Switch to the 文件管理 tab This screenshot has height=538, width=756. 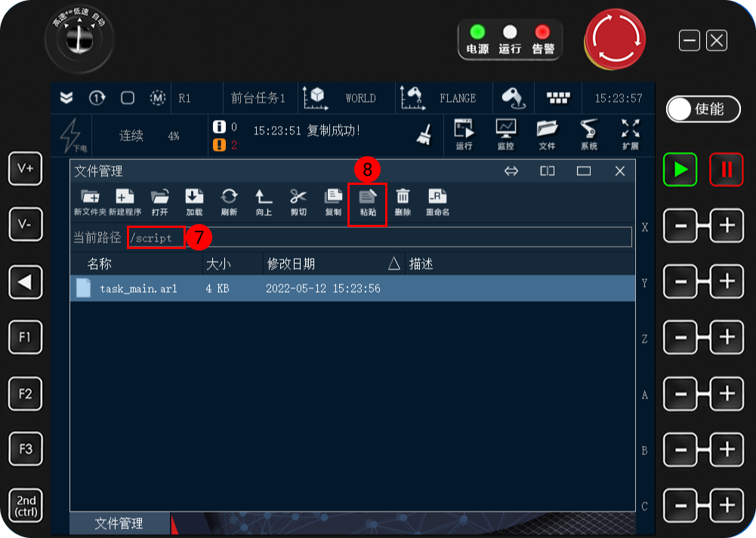coord(119,524)
